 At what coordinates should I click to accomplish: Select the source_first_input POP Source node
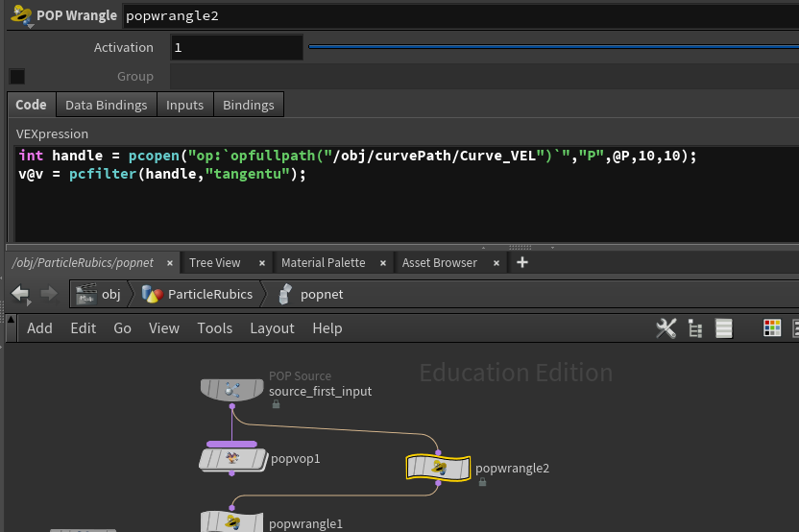point(231,389)
